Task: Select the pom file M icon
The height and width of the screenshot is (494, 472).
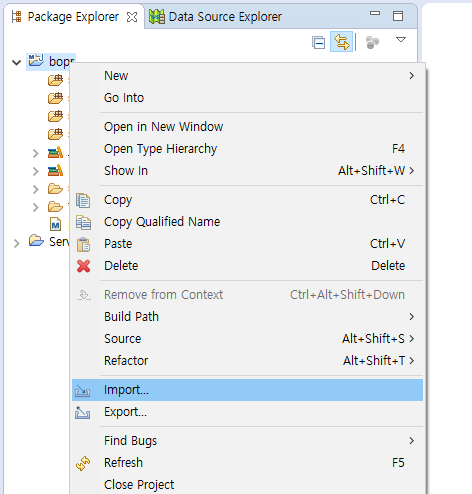Action: point(55,224)
